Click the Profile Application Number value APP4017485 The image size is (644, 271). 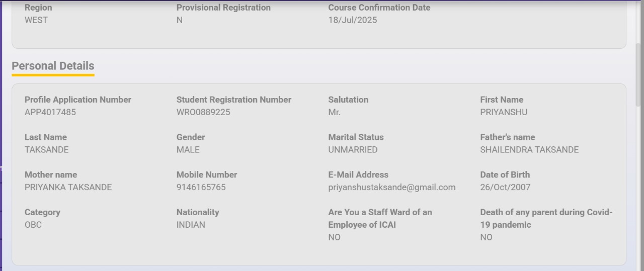tap(50, 112)
